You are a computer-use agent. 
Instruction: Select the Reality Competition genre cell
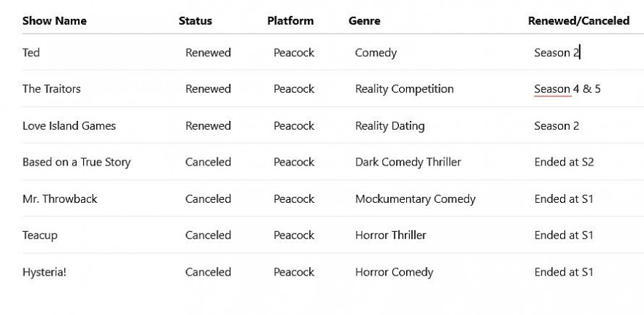404,89
